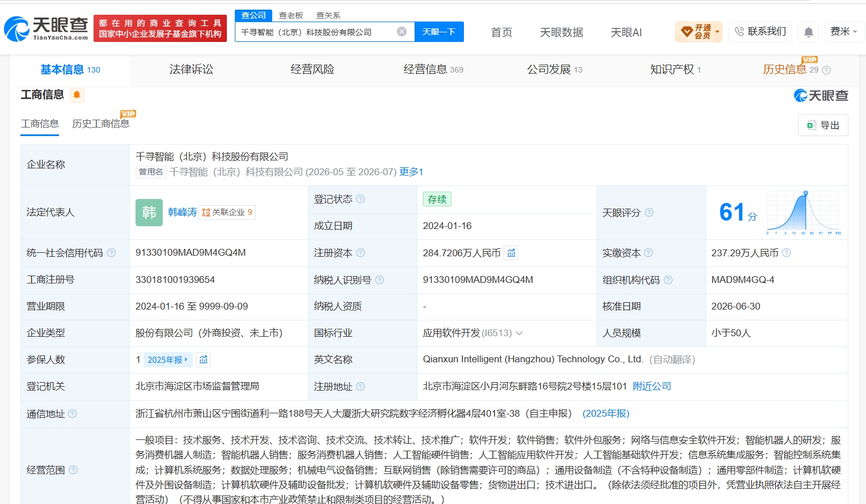Image resolution: width=866 pixels, height=504 pixels.
Task: Click the help icon next to 历史信息
Action: (826, 70)
